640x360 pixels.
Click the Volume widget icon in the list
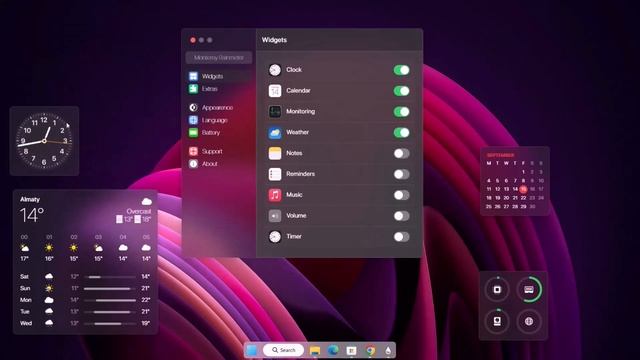tap(275, 216)
